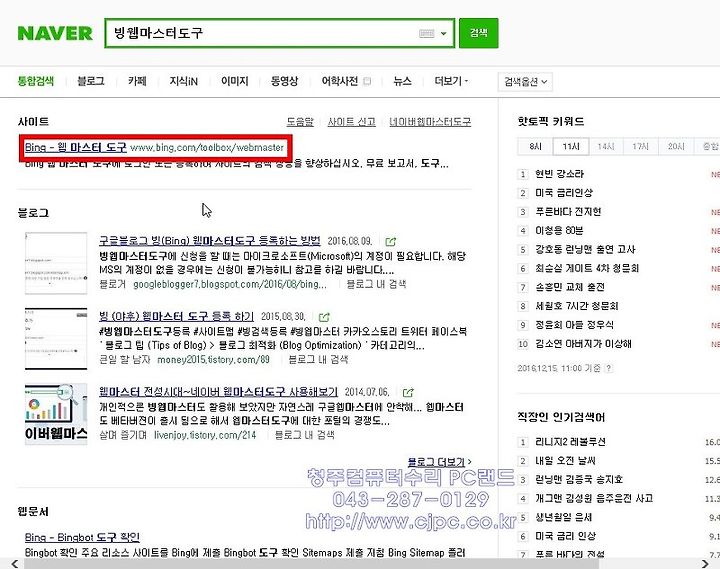The image size is (720, 569).
Task: Click the bar-chart thumbnail of livenjoy post
Action: click(x=56, y=414)
